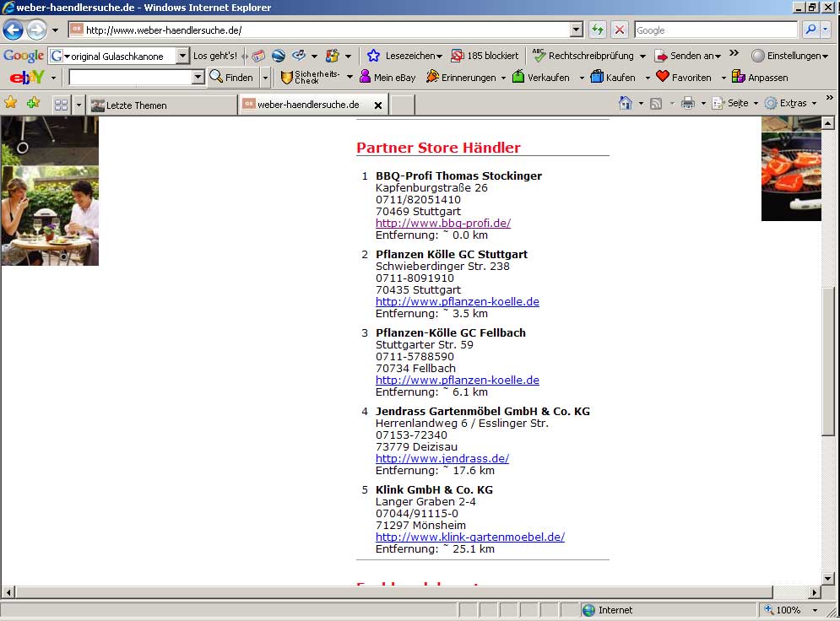Click the Google toolbar logo
Screen dimensions: 840x621
(x=24, y=56)
